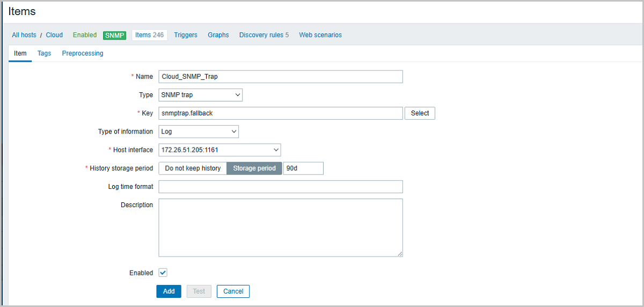Viewport: 644px width, 307px height.
Task: Focus the Description text area
Action: pos(280,228)
